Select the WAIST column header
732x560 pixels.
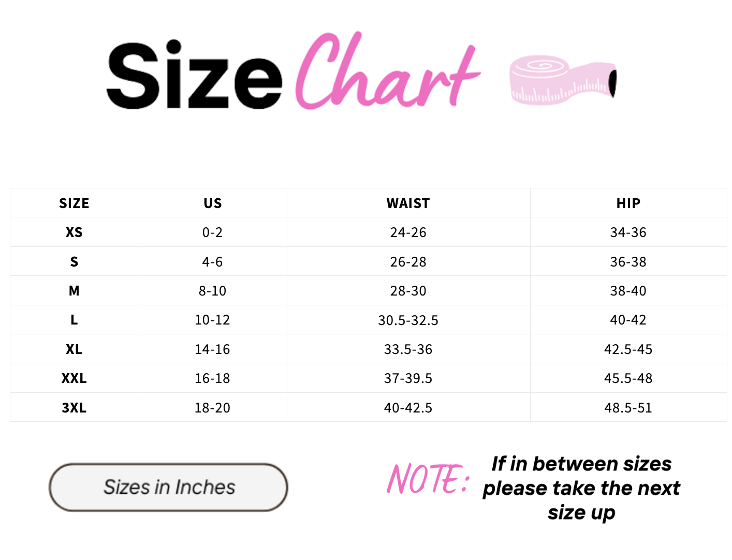408,203
